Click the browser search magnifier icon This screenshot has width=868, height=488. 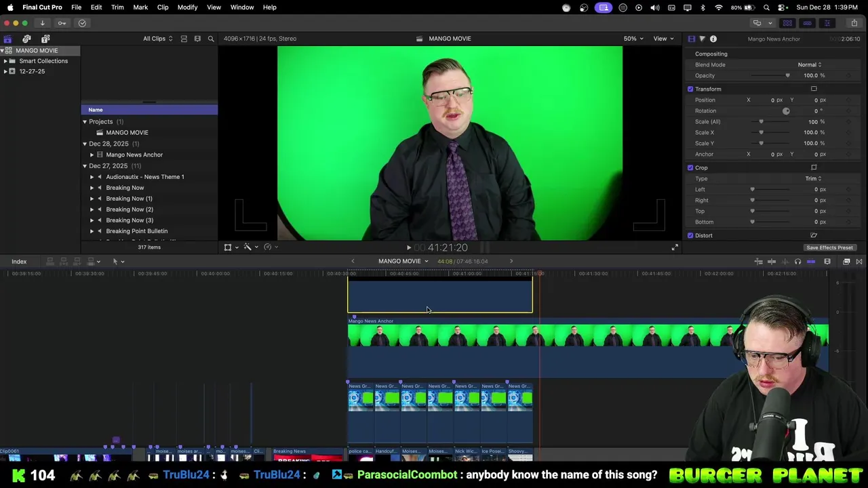pos(211,39)
